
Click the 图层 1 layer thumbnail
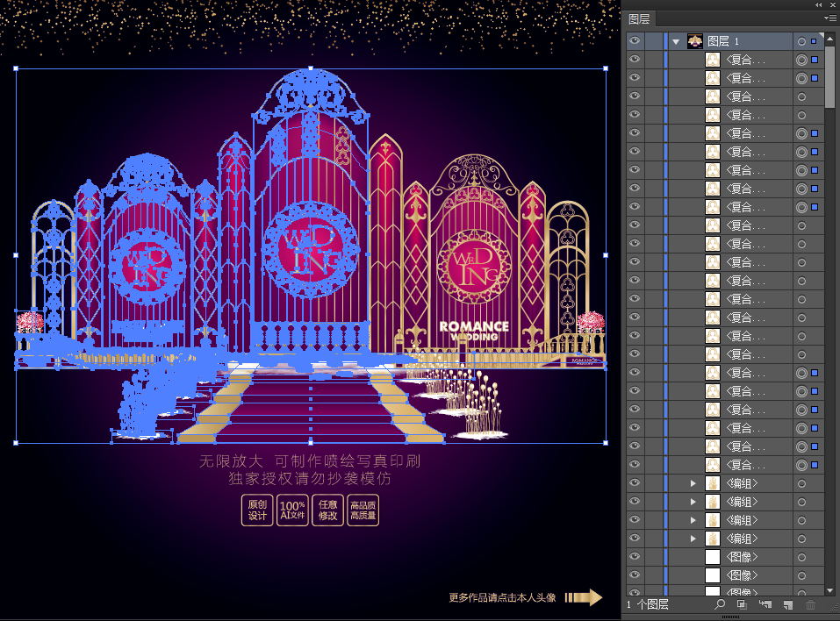[x=695, y=41]
